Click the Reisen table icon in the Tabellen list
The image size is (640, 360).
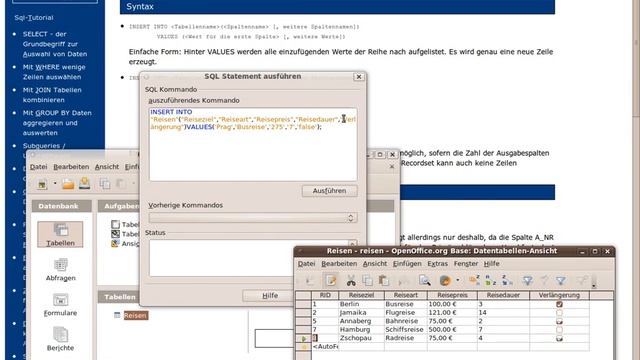[117, 315]
